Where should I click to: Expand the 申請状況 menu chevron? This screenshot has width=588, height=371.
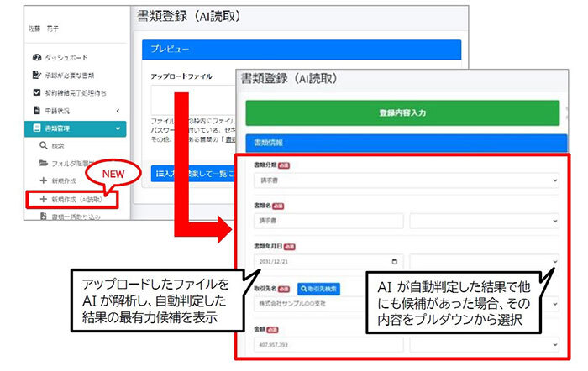[x=118, y=110]
